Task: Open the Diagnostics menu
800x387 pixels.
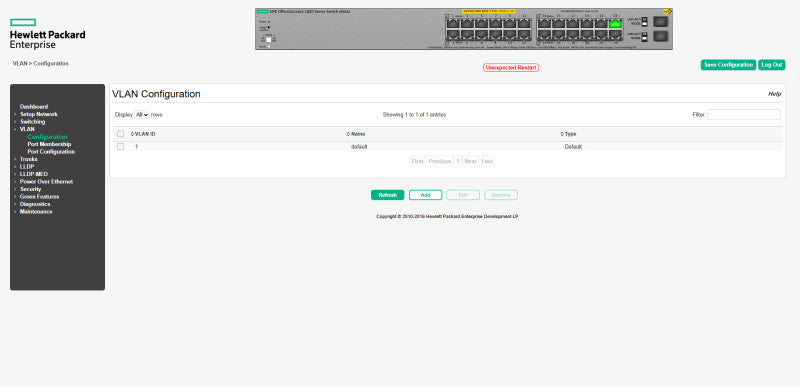Action: [35, 204]
